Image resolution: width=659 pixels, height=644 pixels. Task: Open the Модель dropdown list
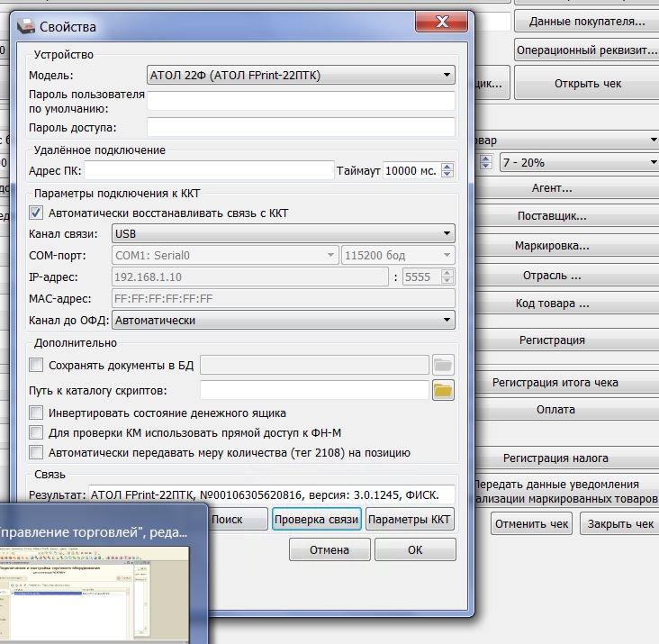coord(301,76)
